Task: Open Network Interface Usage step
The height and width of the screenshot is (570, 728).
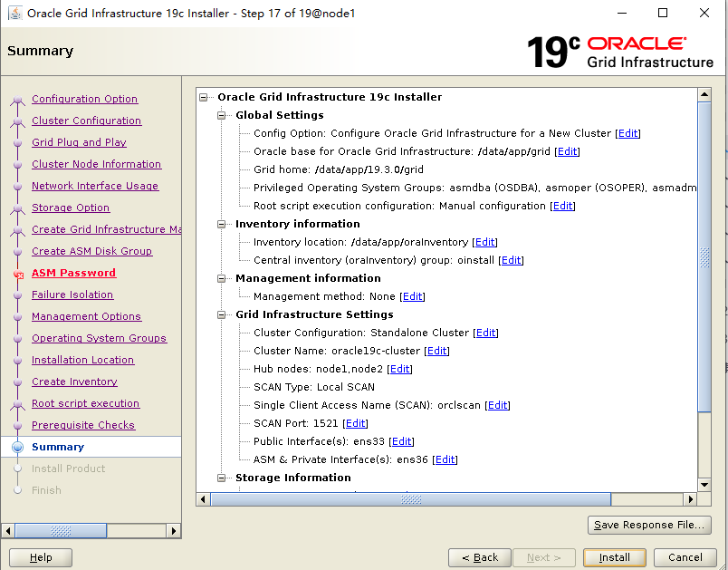Action: tap(95, 186)
